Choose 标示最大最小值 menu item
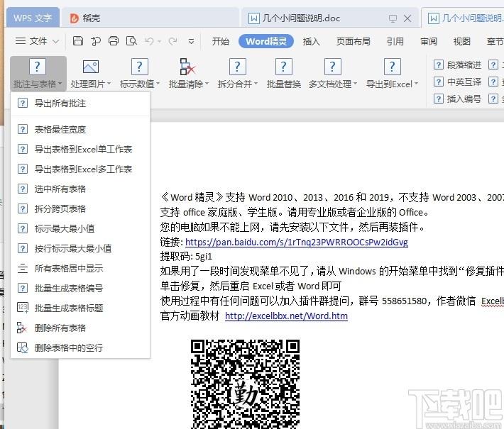This screenshot has height=429, width=504. [80, 228]
